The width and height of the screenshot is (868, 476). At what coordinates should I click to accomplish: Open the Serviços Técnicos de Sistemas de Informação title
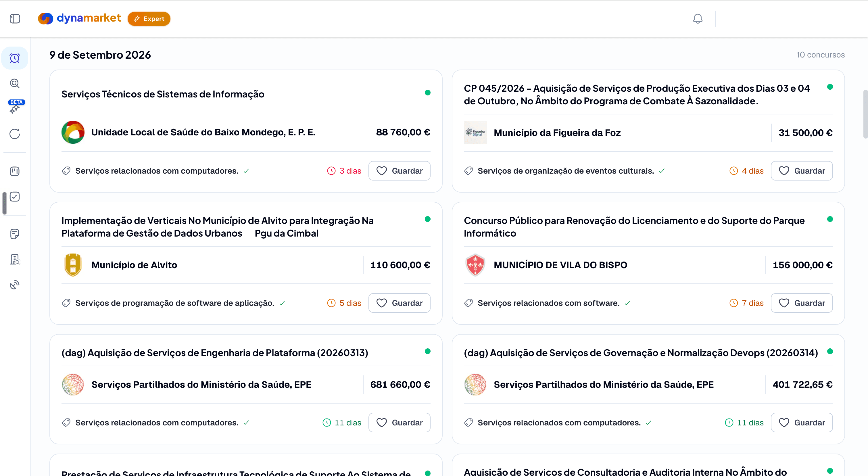163,94
